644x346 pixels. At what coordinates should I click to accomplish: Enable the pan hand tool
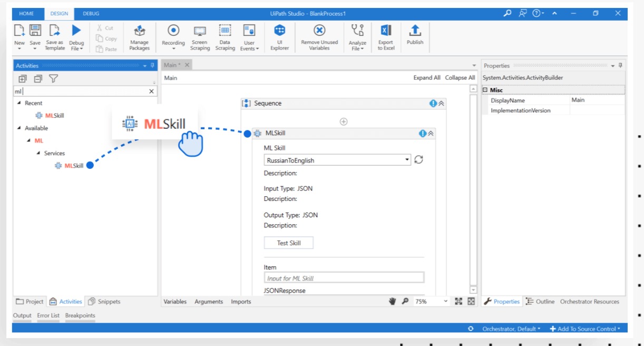click(392, 301)
